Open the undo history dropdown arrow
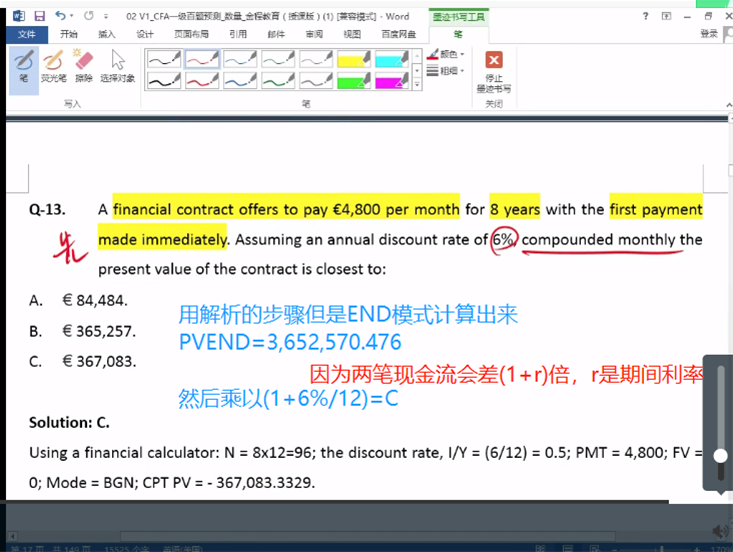The image size is (733, 552). click(72, 16)
